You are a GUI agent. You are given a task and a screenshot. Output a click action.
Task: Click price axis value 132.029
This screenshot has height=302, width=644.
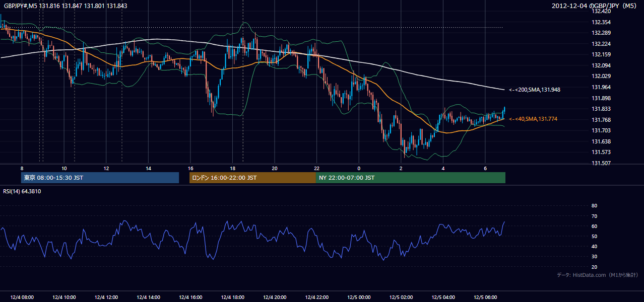click(601, 76)
